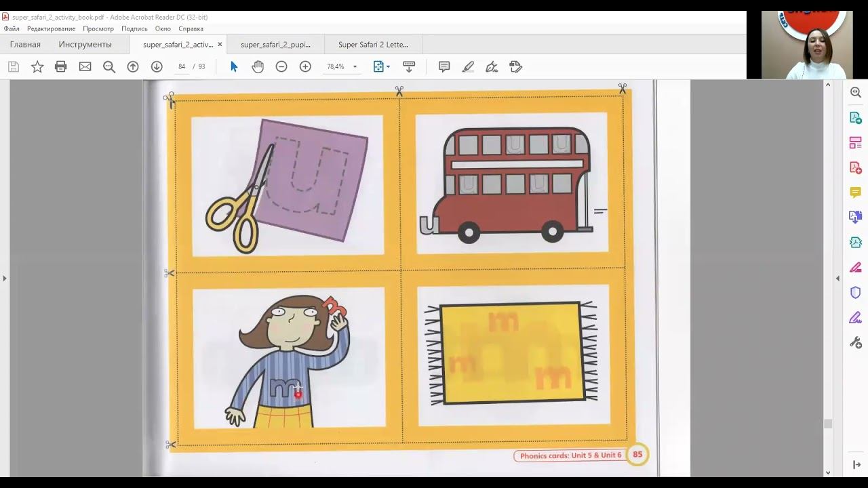
Task: Expand the left navigation pane arrow
Action: point(5,278)
